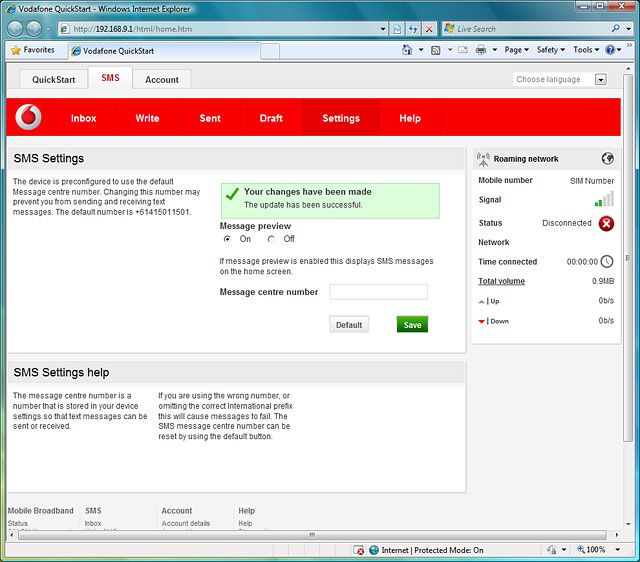Click the globe icon in Roaming network header
640x562 pixels.
click(607, 158)
